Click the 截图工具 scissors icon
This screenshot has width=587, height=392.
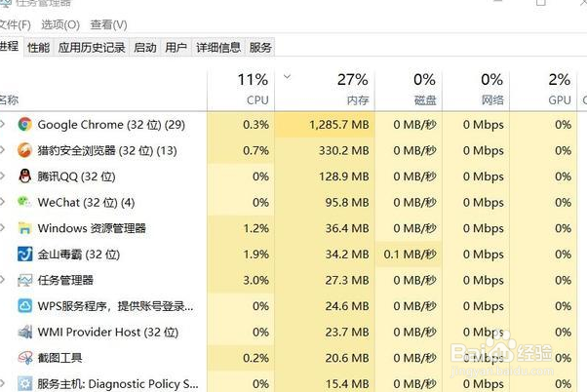pyautogui.click(x=24, y=358)
